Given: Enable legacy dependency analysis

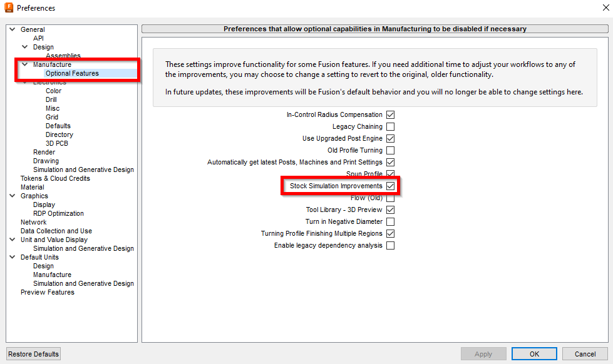Looking at the screenshot, I should (x=391, y=245).
